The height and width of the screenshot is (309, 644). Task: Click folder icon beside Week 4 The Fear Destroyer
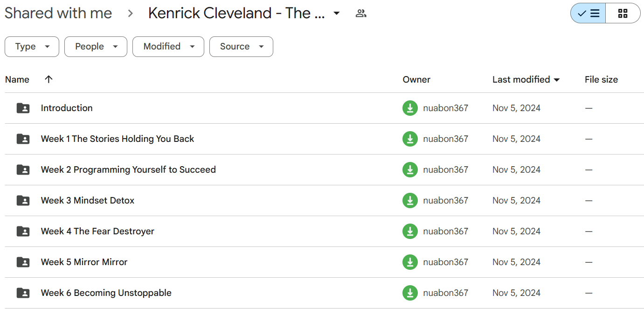point(23,232)
